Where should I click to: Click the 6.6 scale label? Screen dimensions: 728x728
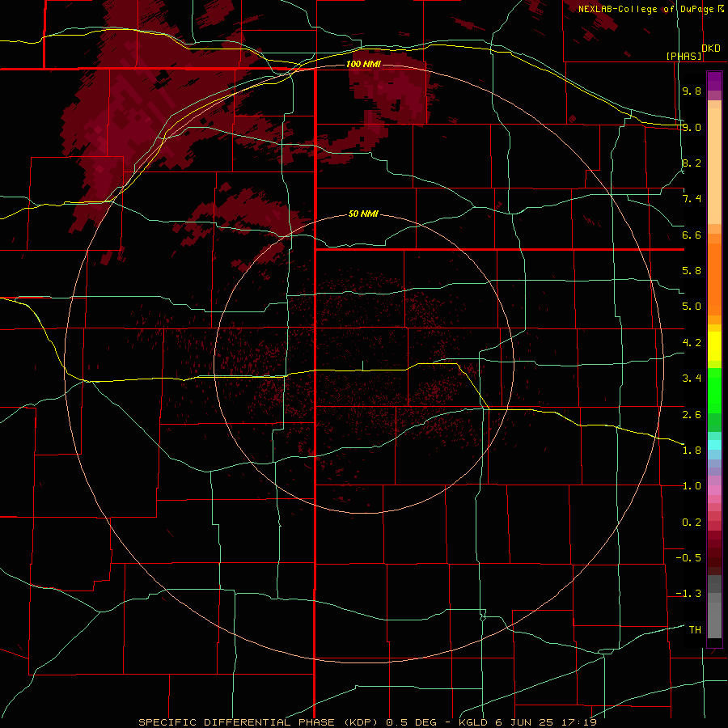(692, 235)
